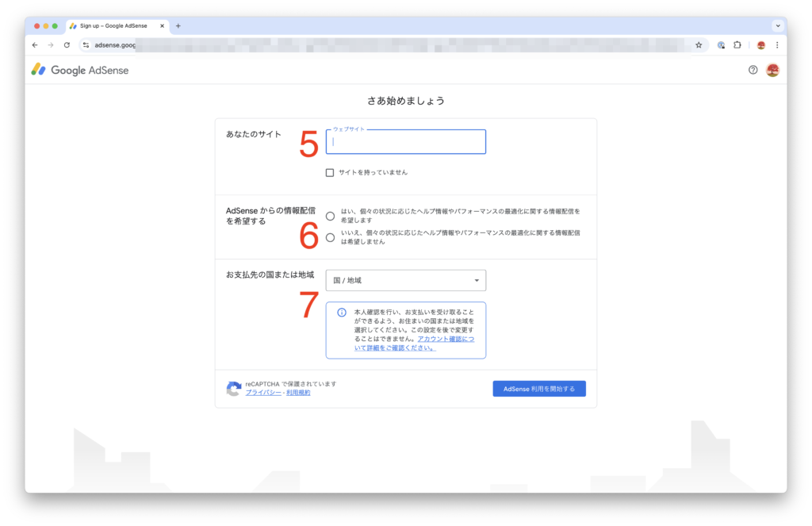Click the reCAPTCHA logo

tap(234, 388)
